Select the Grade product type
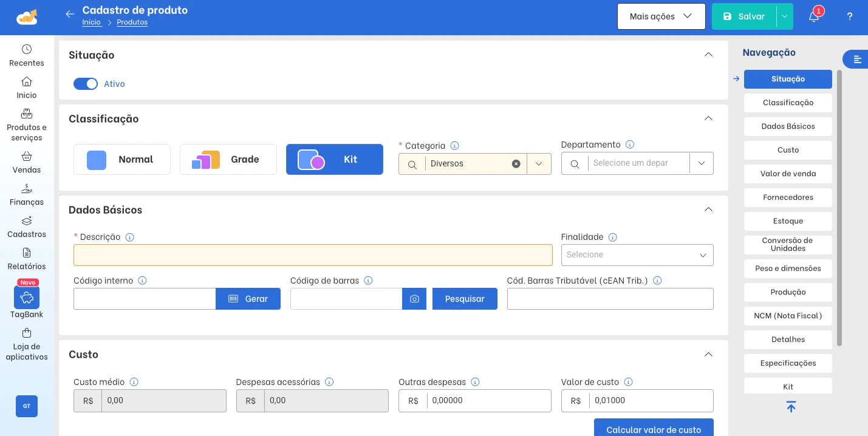Image resolution: width=868 pixels, height=436 pixels. point(228,159)
